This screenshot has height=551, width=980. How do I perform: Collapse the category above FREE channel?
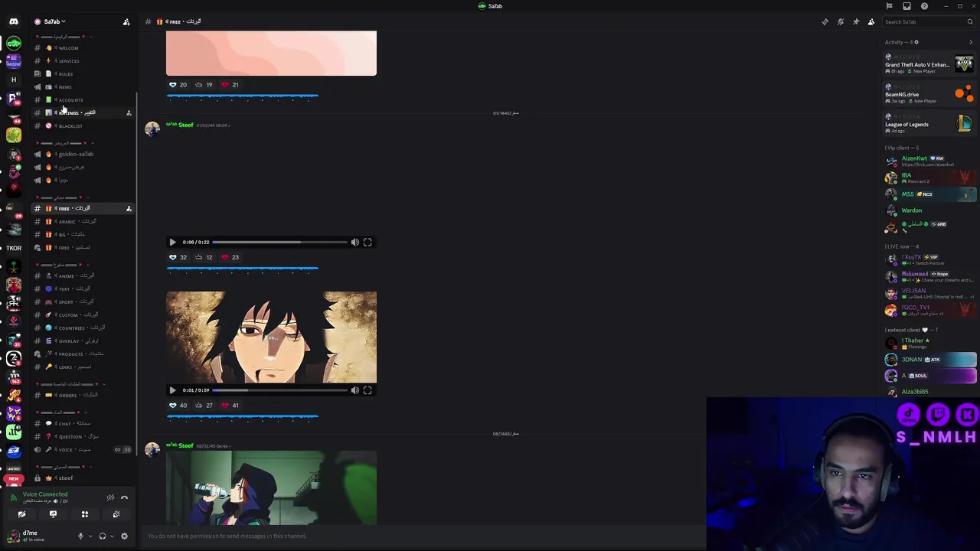63,197
